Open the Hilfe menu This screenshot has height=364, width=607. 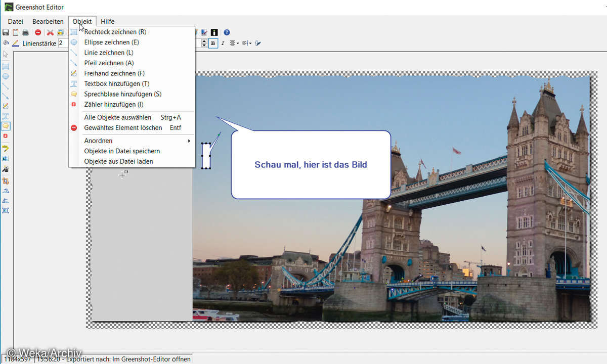[108, 21]
